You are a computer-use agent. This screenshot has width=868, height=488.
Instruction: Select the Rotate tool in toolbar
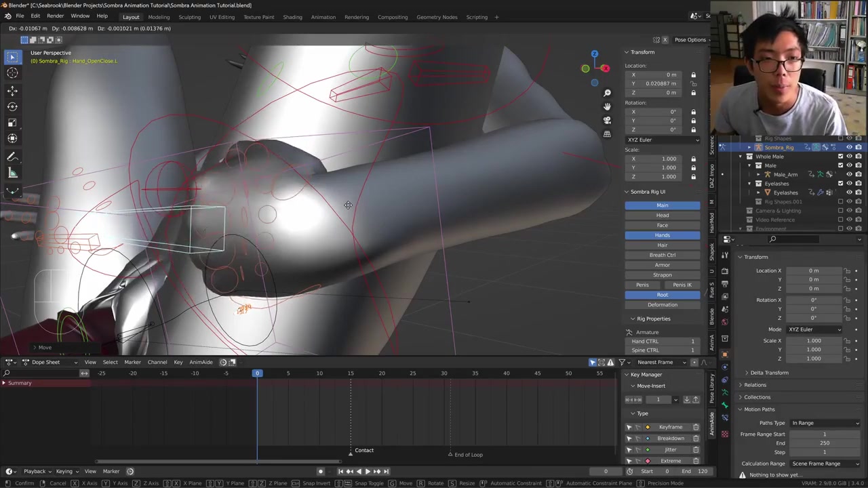coord(12,106)
